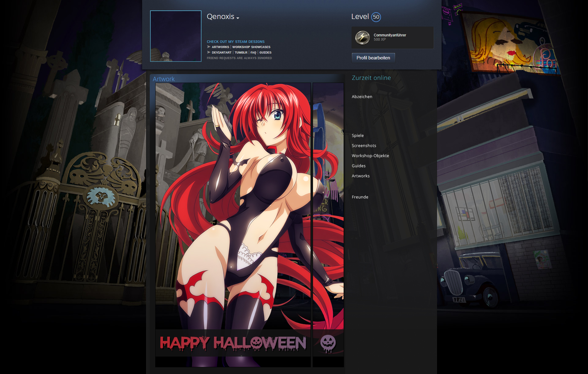Open the ARTWORKS link in the profile summary
Viewport: 588px width, 374px height.
click(x=220, y=47)
